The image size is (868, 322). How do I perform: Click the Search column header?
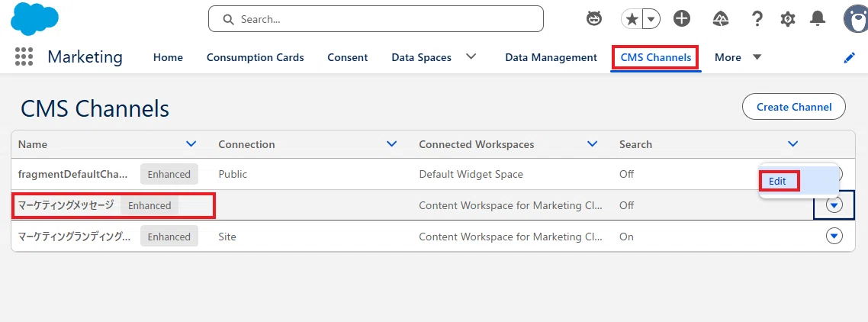coord(635,144)
